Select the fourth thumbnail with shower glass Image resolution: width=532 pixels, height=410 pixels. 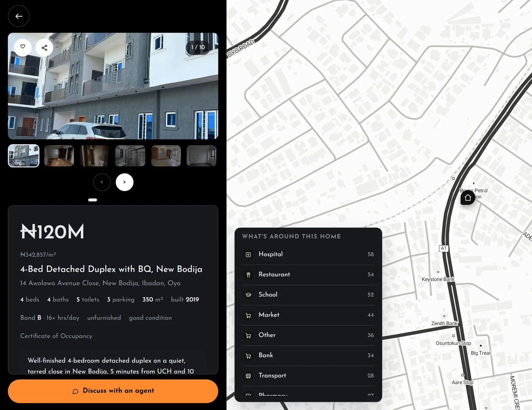130,156
